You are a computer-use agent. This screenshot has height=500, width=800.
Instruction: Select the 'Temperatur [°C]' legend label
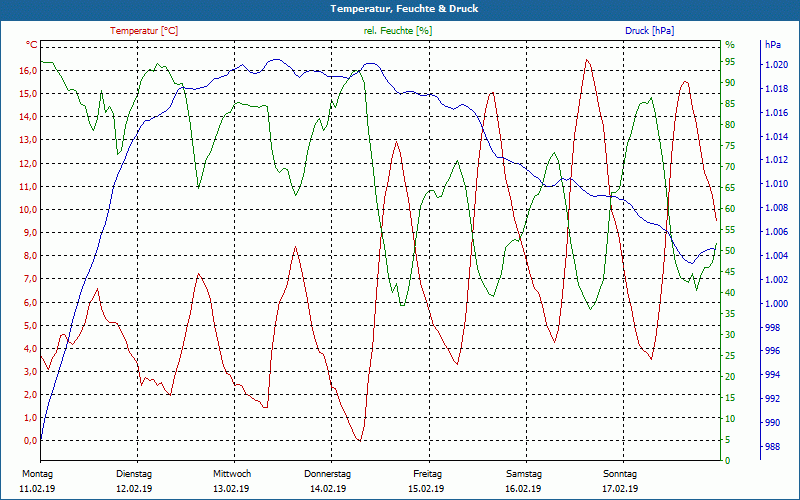tap(144, 31)
